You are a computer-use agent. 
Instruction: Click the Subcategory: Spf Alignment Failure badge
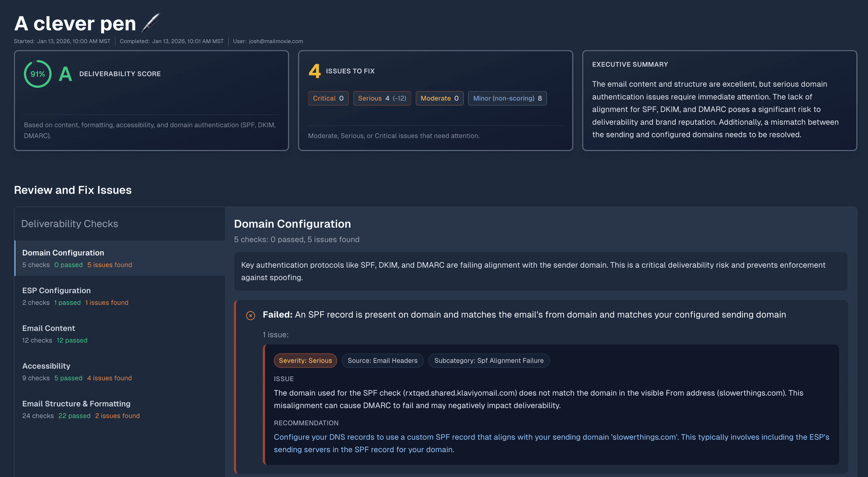pos(488,360)
